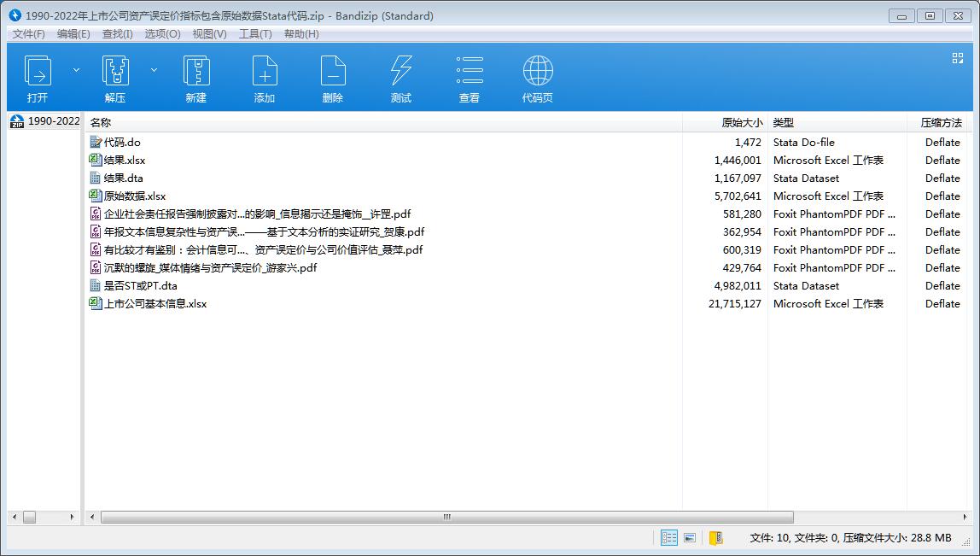Screen dimensions: 980x556
Task: Select the 年报文本信息复杂性与资产误 pdf name
Action: (265, 232)
